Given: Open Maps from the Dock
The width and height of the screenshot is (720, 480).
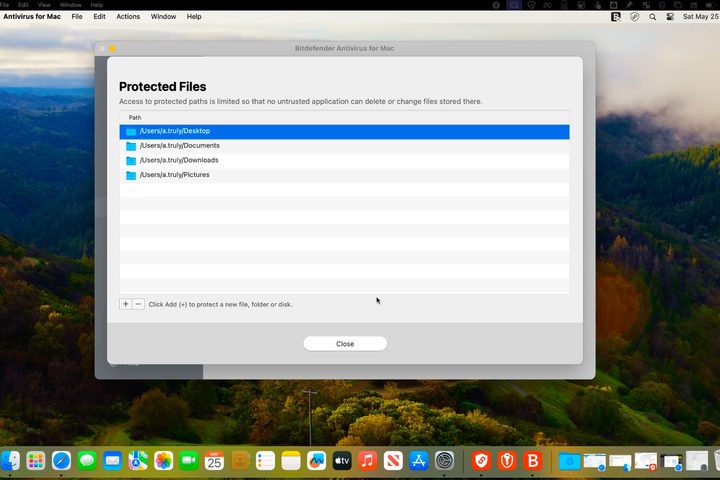Looking at the screenshot, I should pos(138,461).
